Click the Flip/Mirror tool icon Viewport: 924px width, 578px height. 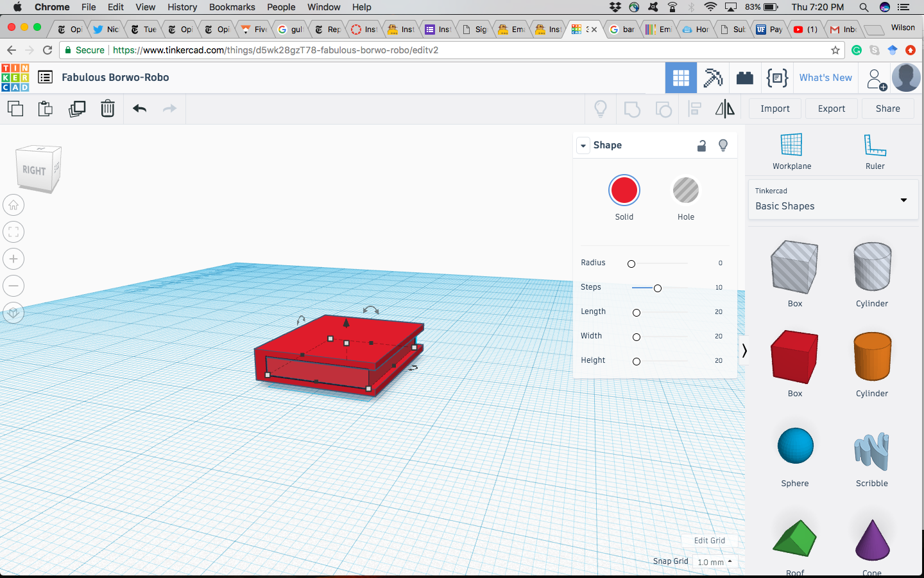pyautogui.click(x=725, y=109)
